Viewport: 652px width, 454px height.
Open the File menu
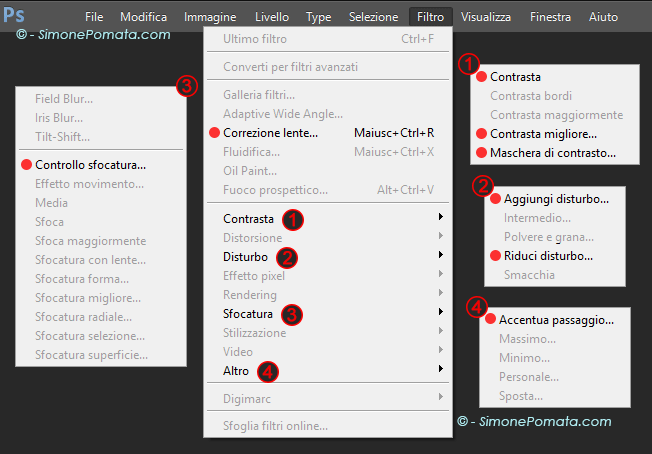point(94,17)
